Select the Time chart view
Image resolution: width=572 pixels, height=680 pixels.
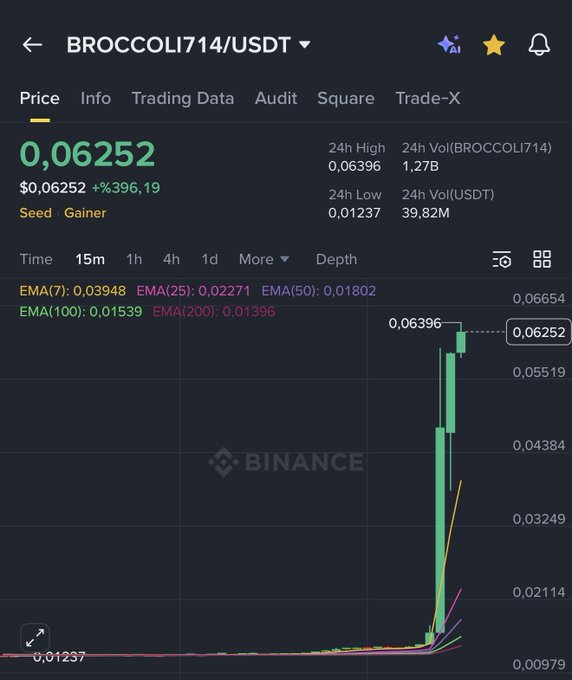click(x=36, y=259)
